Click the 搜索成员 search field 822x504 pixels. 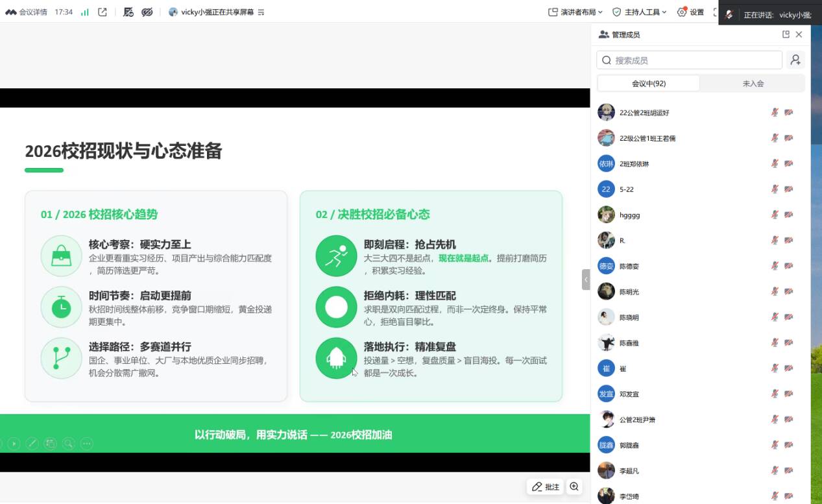point(689,60)
